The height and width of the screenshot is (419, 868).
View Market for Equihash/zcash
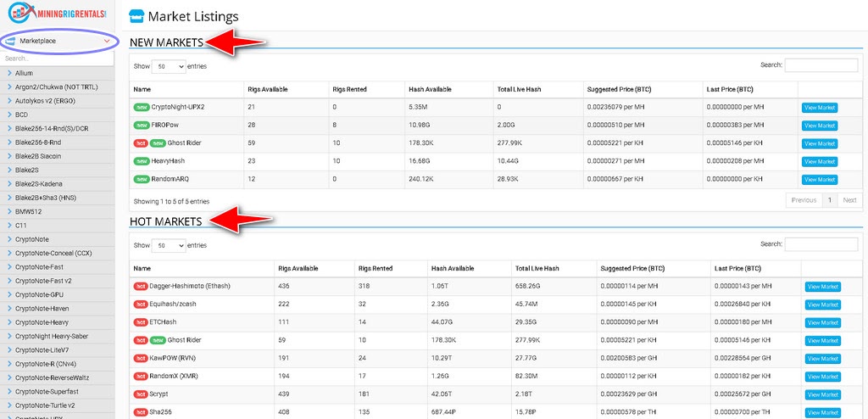coord(822,304)
